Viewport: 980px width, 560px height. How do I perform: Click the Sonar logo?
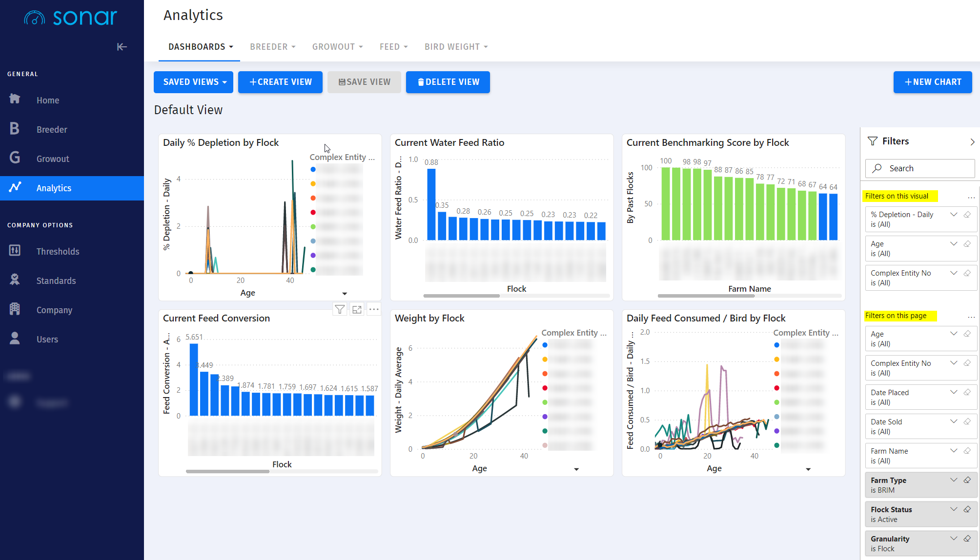tap(71, 18)
